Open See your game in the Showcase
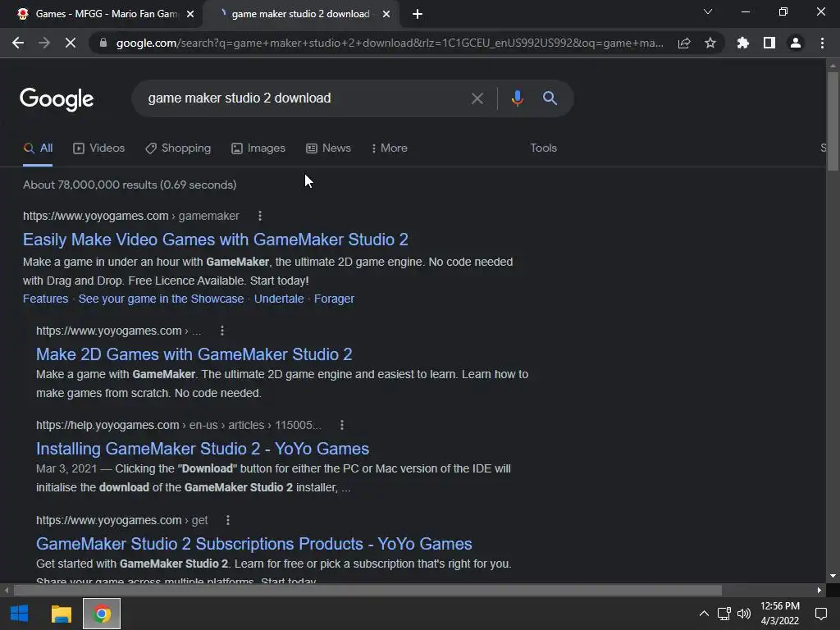The image size is (840, 630). pyautogui.click(x=161, y=299)
